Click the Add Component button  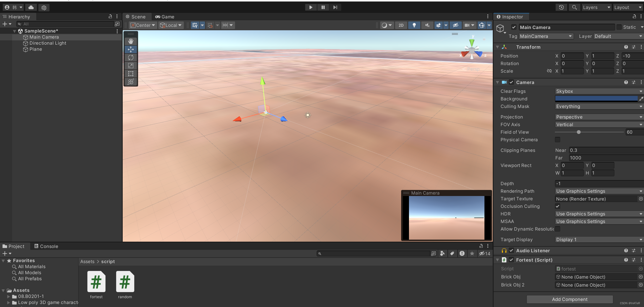pyautogui.click(x=569, y=299)
